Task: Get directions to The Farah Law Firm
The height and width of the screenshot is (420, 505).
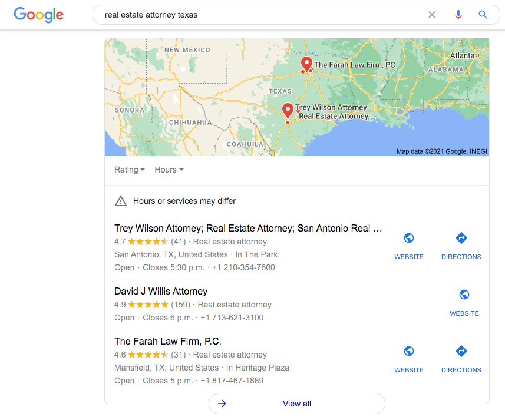Action: [x=461, y=351]
